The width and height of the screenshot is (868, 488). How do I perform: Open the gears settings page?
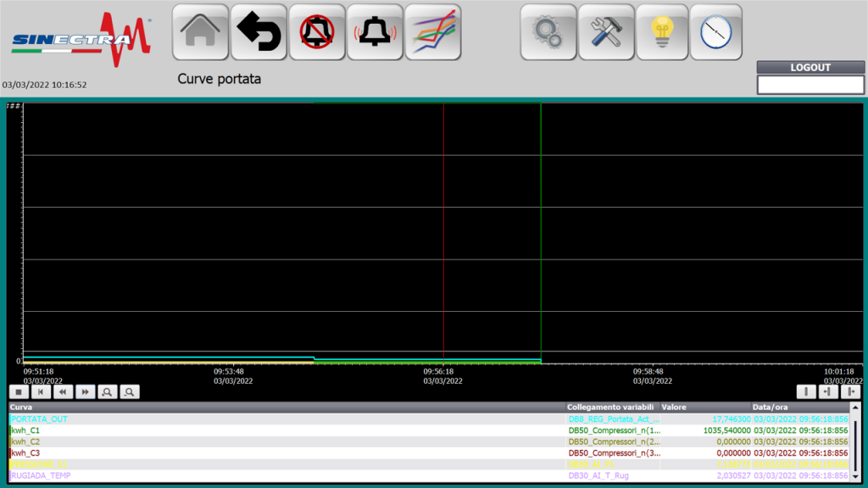click(548, 32)
